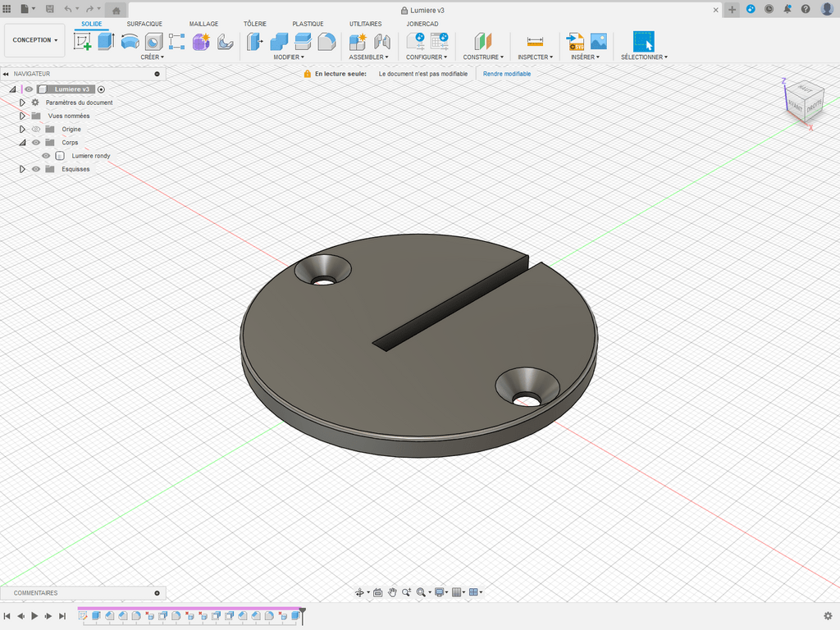Viewport: 840px width, 630px height.
Task: Open the INSPECTER dropdown menu
Action: click(535, 57)
